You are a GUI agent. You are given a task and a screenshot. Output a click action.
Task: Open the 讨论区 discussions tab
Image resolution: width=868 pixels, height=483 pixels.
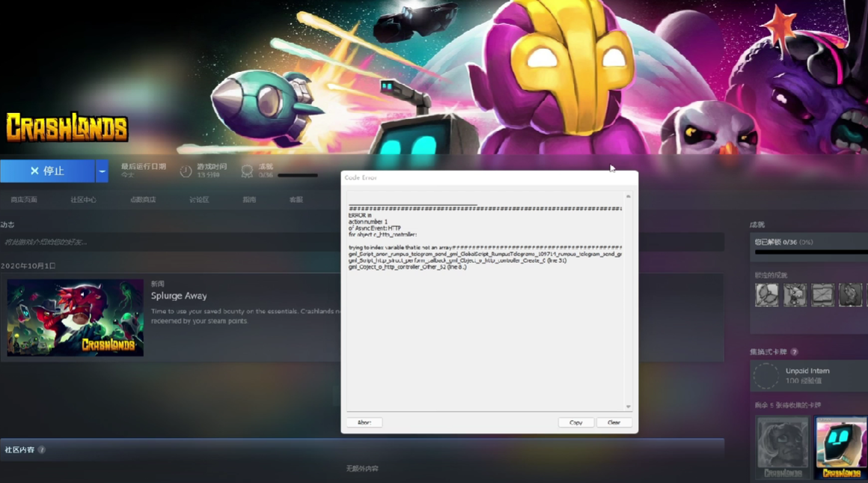tap(199, 200)
